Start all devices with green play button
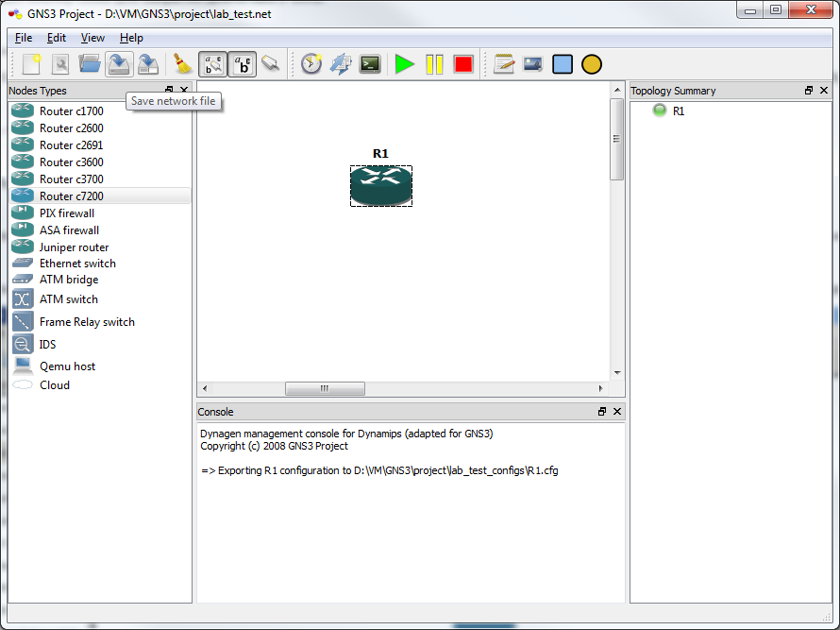Viewport: 840px width, 630px height. click(x=405, y=64)
